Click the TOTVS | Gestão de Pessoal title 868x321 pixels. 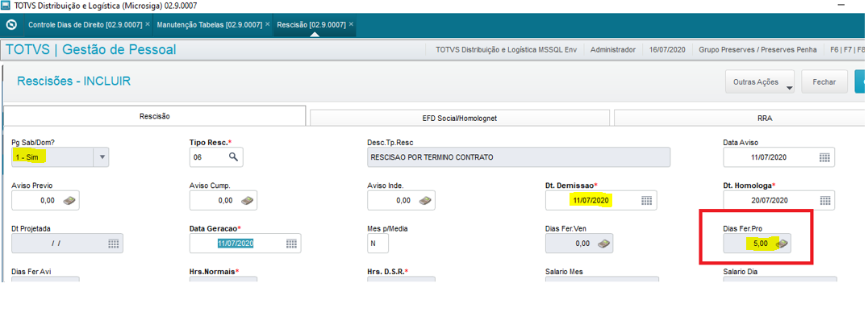pyautogui.click(x=91, y=50)
